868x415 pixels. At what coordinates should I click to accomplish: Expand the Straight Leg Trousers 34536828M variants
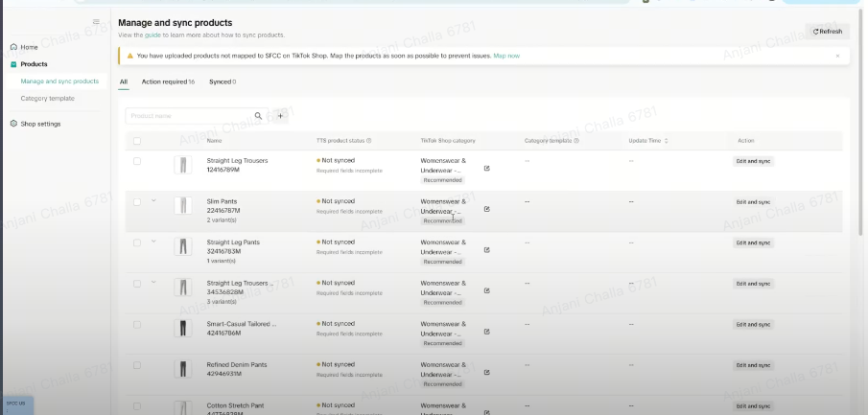152,283
